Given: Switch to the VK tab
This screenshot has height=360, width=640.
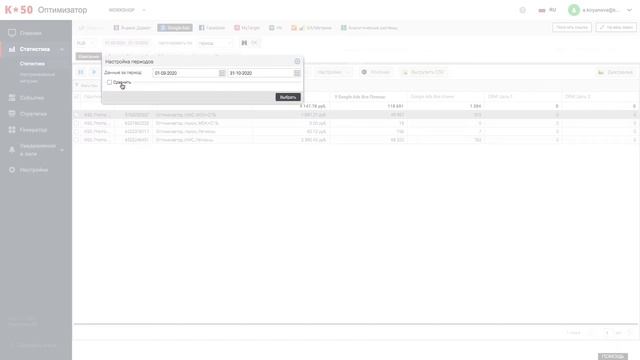Looking at the screenshot, I should pyautogui.click(x=276, y=28).
